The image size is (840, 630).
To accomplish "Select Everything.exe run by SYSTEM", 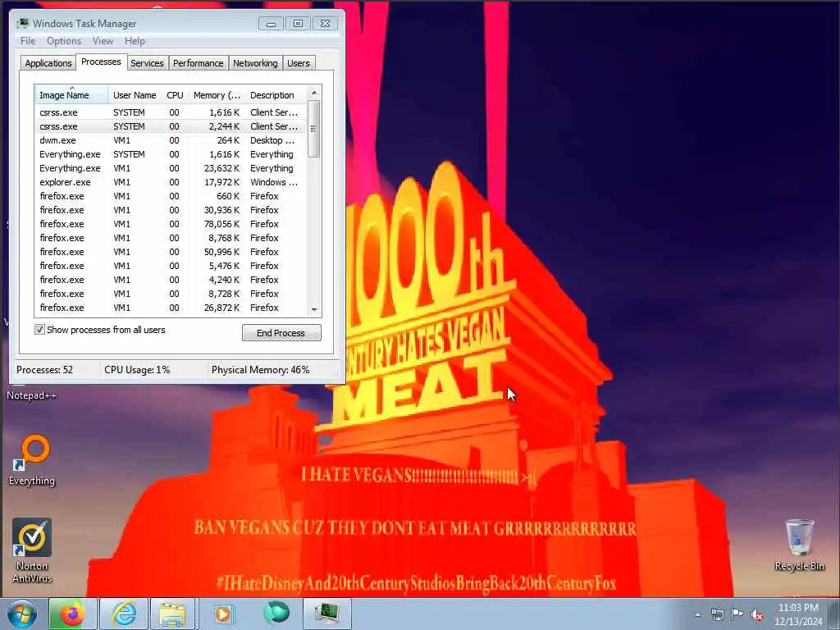I will coord(171,154).
